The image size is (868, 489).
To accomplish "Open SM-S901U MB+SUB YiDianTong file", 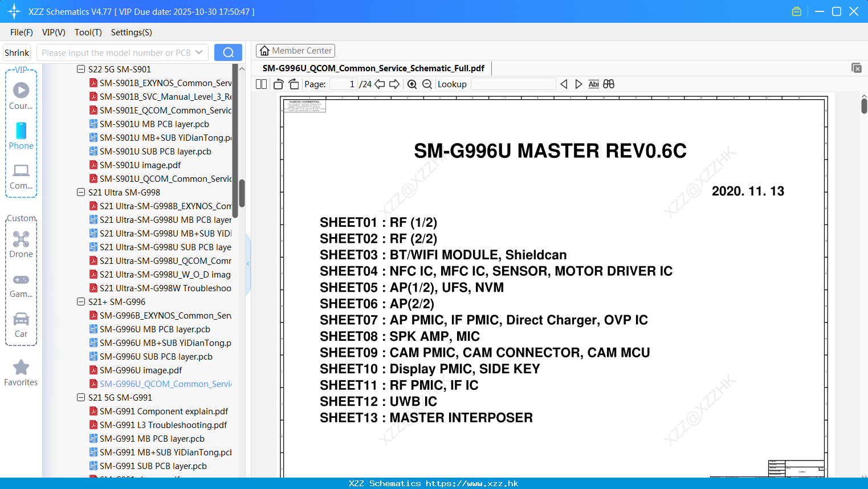I will pos(160,137).
